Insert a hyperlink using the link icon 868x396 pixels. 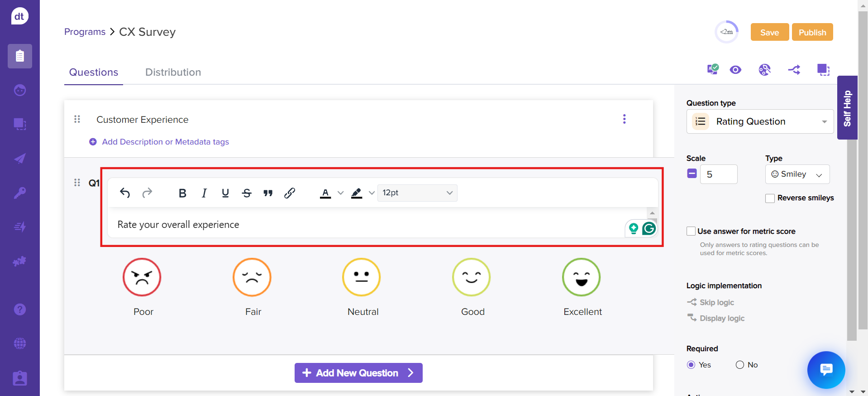tap(290, 193)
